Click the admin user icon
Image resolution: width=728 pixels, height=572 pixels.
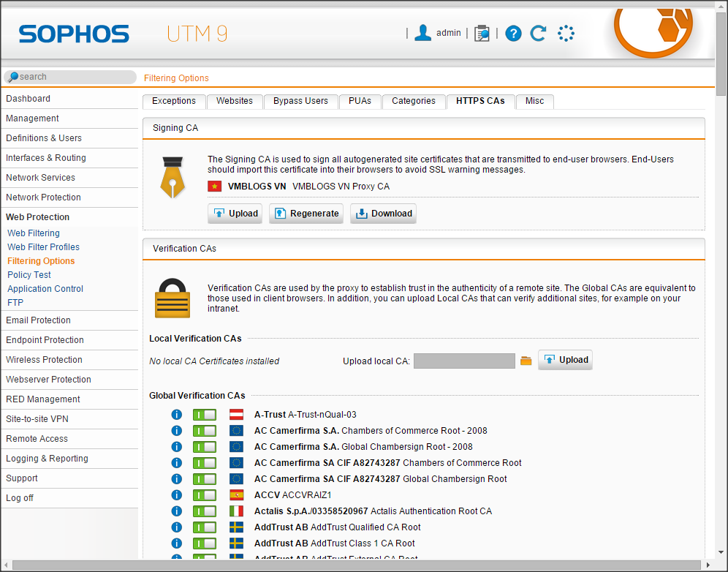(422, 33)
